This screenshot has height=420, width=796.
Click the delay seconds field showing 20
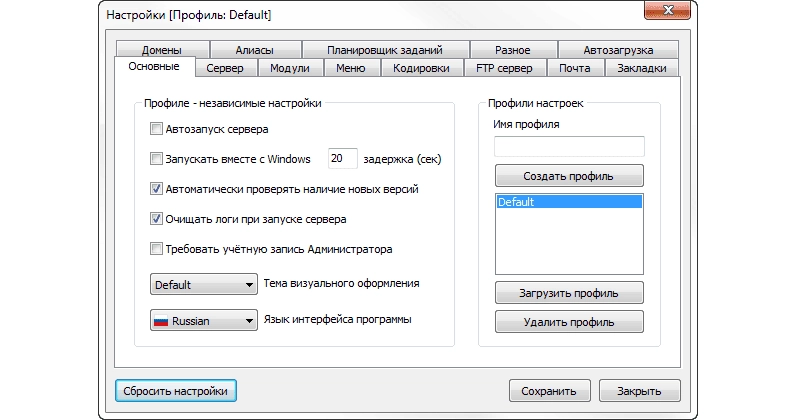pyautogui.click(x=343, y=158)
